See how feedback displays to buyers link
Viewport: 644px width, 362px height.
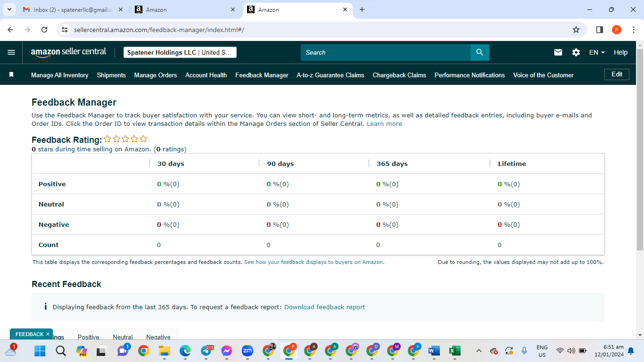(314, 262)
